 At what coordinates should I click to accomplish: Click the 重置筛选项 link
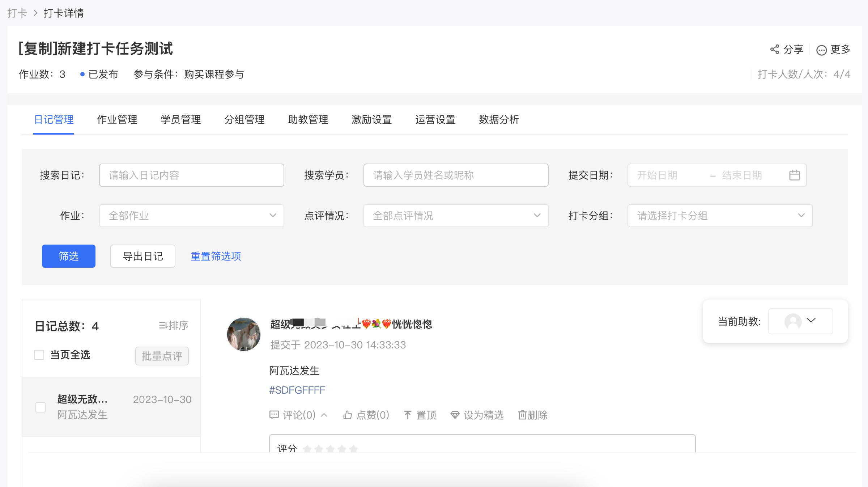(216, 256)
